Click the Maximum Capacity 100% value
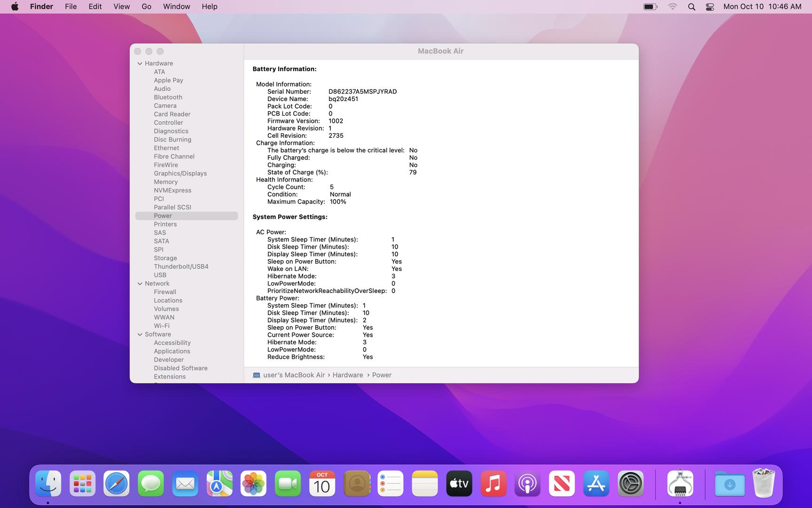 (x=338, y=202)
